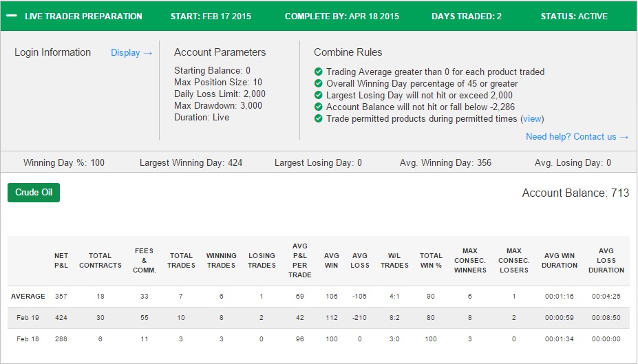The image size is (638, 364).
Task: Click the AVG LOSS DURATION column header
Action: point(606,261)
